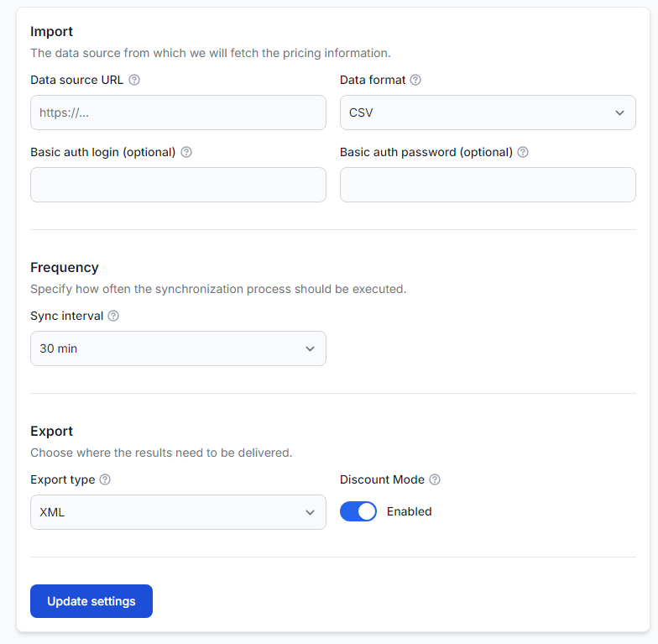Click the help icon beside Data source URL
Viewport: 658px width, 644px height.
134,80
